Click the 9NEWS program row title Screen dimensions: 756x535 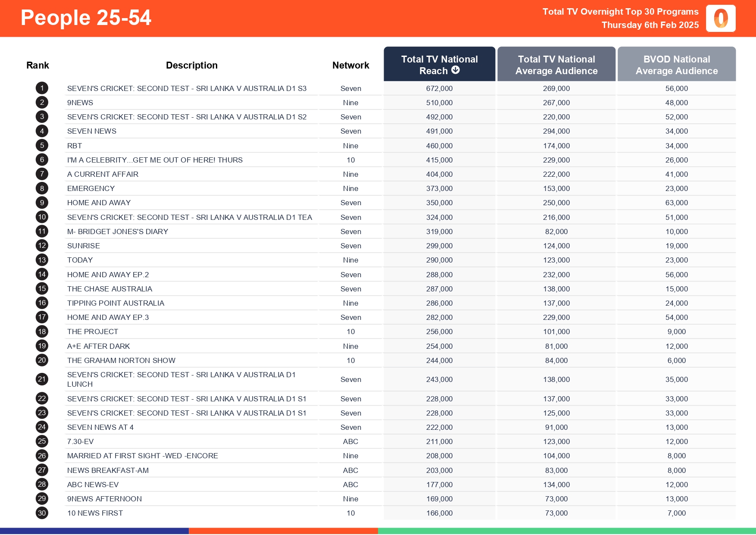[x=80, y=103]
